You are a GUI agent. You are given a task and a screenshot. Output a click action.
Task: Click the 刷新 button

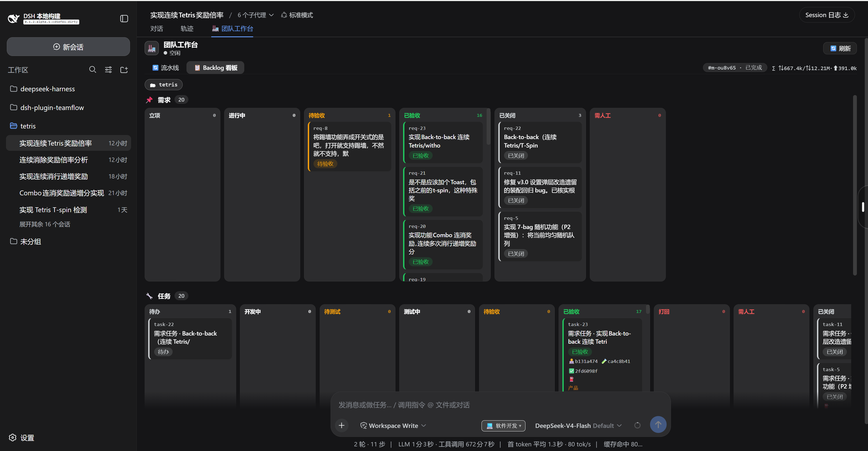840,49
